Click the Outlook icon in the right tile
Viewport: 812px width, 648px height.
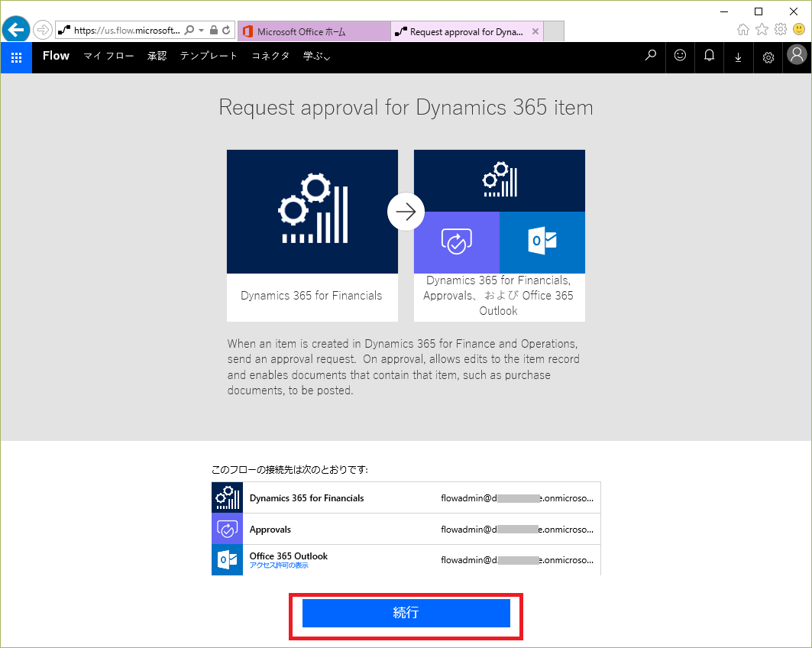coord(542,241)
